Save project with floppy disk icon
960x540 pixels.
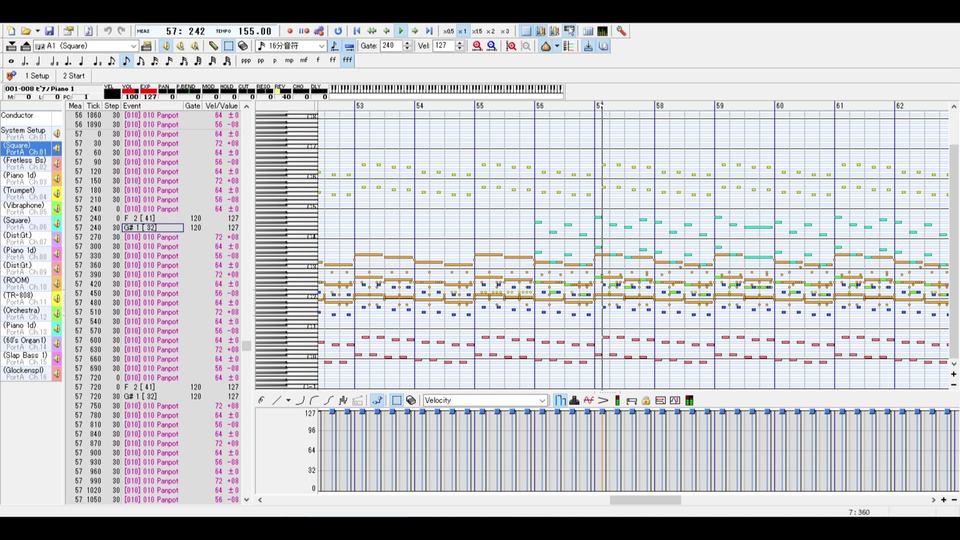coord(50,31)
